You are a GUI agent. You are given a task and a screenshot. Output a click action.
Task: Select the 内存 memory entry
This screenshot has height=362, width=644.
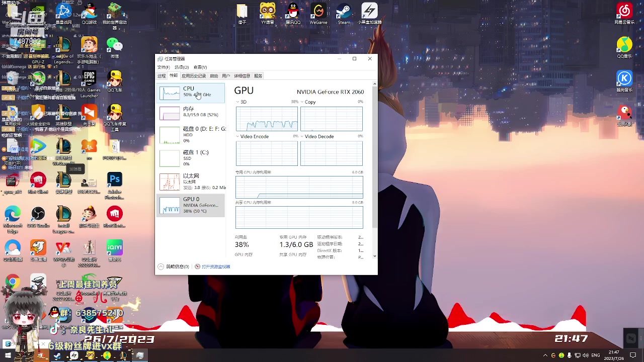click(x=191, y=112)
